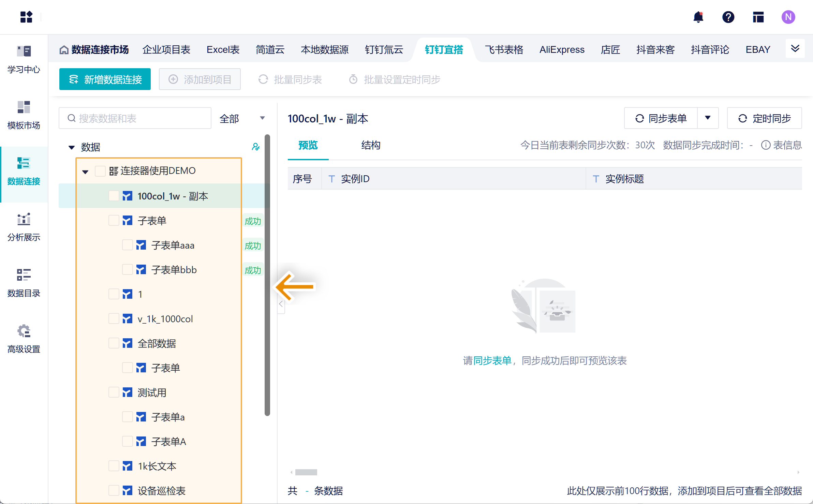Switch to the 飞书表格 tab

coord(504,50)
